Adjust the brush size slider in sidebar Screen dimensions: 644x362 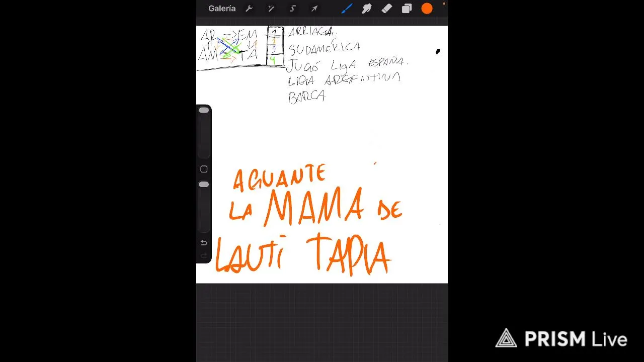204,133
